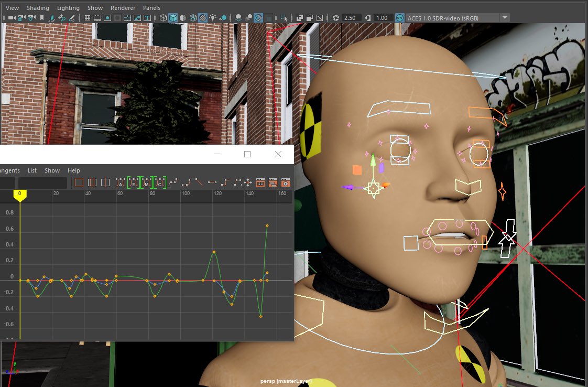Toggle the Safe Action overlay
This screenshot has height=387, width=588.
point(137,18)
